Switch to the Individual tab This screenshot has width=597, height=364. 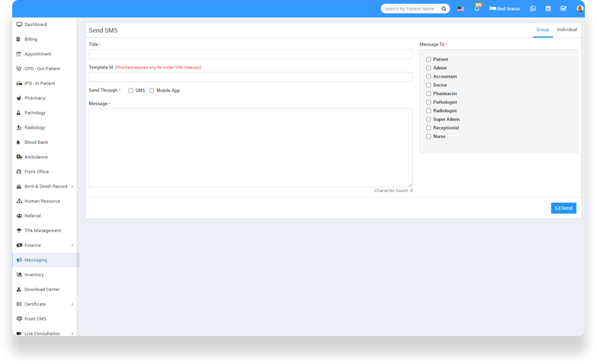(x=567, y=30)
